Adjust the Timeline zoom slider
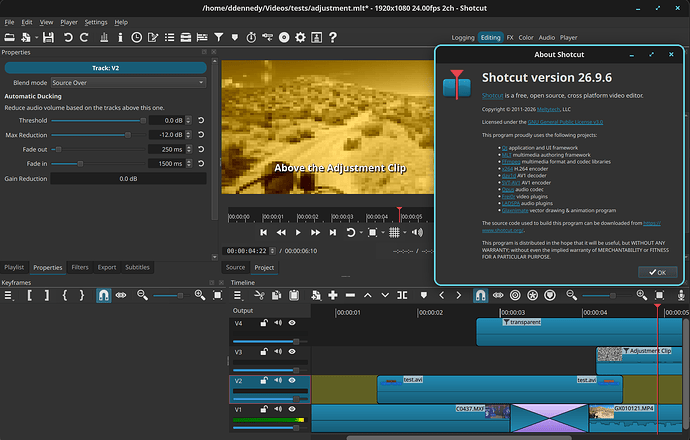Viewport: 690px width, 440px height. click(606, 295)
